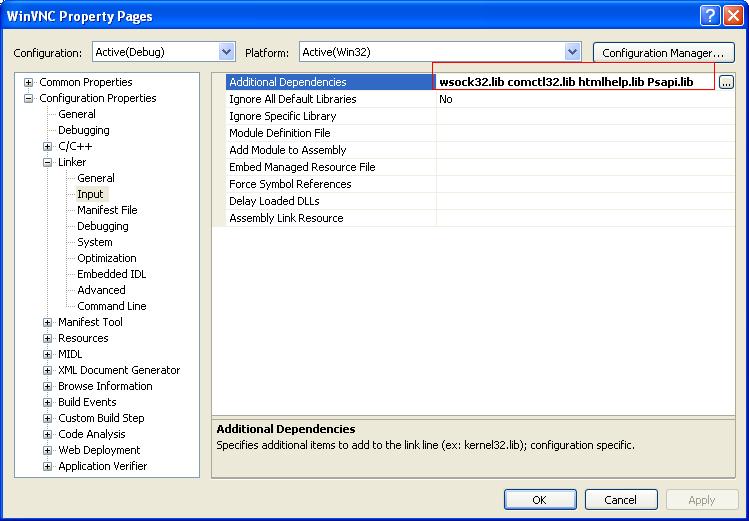749x521 pixels.
Task: Select Command Line under Linker
Action: 112,306
